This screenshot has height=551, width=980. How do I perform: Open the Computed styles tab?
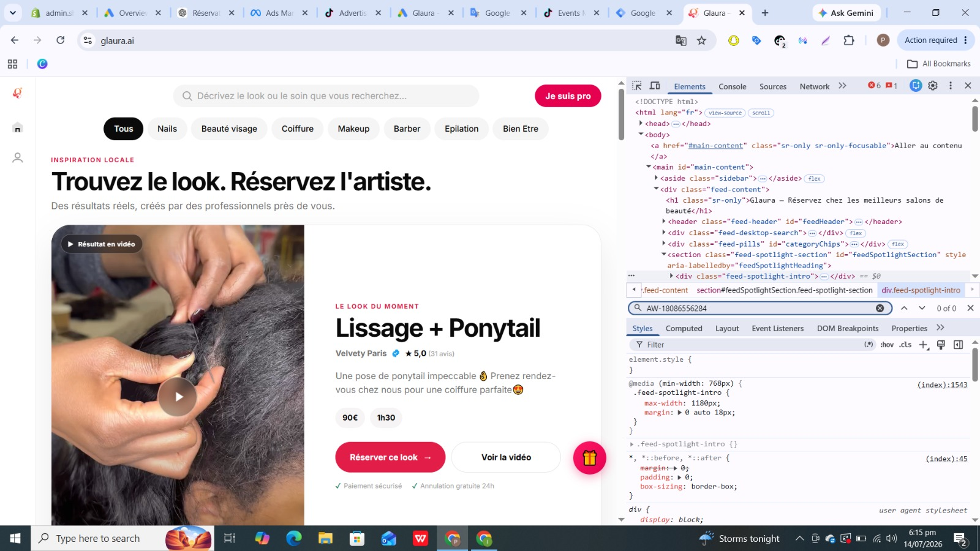[x=684, y=329]
